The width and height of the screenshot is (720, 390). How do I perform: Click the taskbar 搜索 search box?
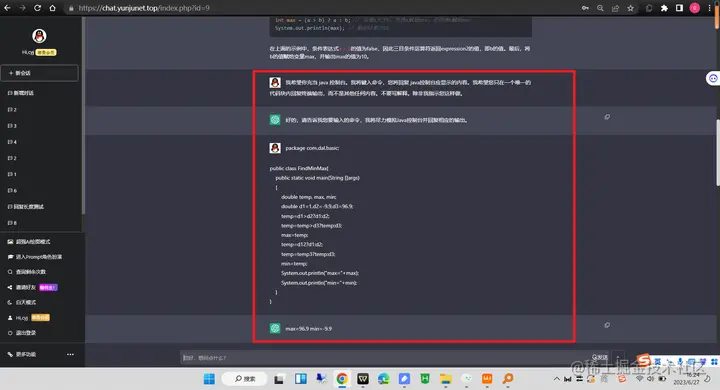245,379
